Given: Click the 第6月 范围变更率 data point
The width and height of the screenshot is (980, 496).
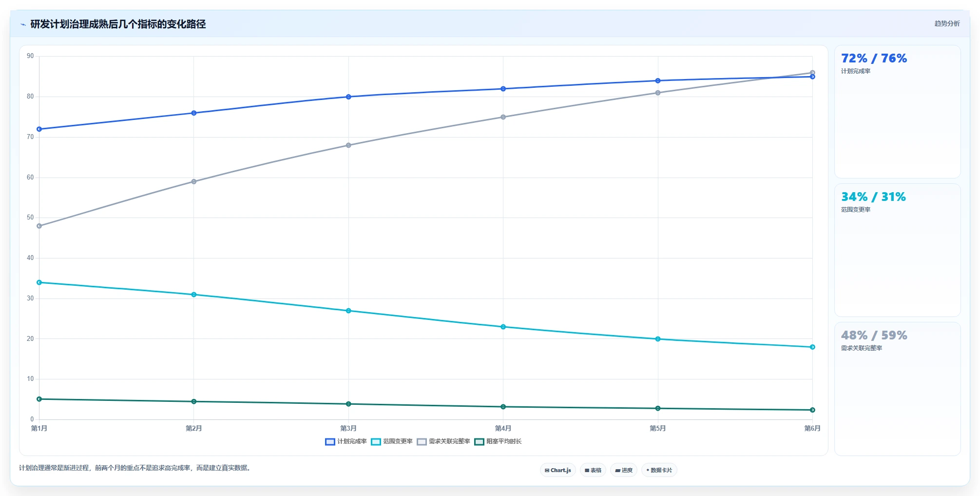Looking at the screenshot, I should (x=812, y=347).
